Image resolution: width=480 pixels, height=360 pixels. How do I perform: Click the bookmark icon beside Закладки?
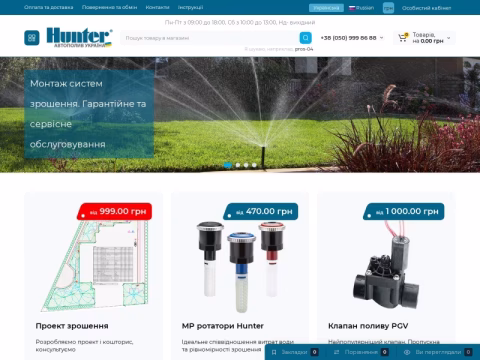274,352
